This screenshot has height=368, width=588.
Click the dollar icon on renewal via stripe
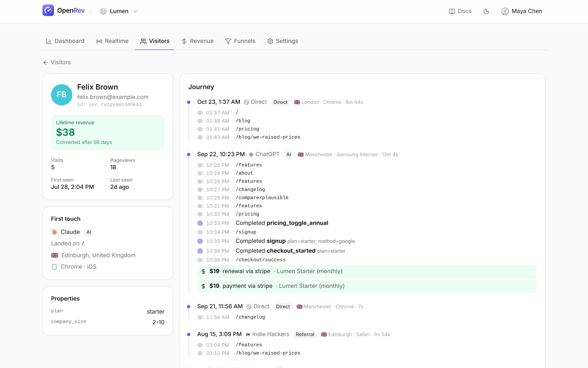click(x=203, y=271)
